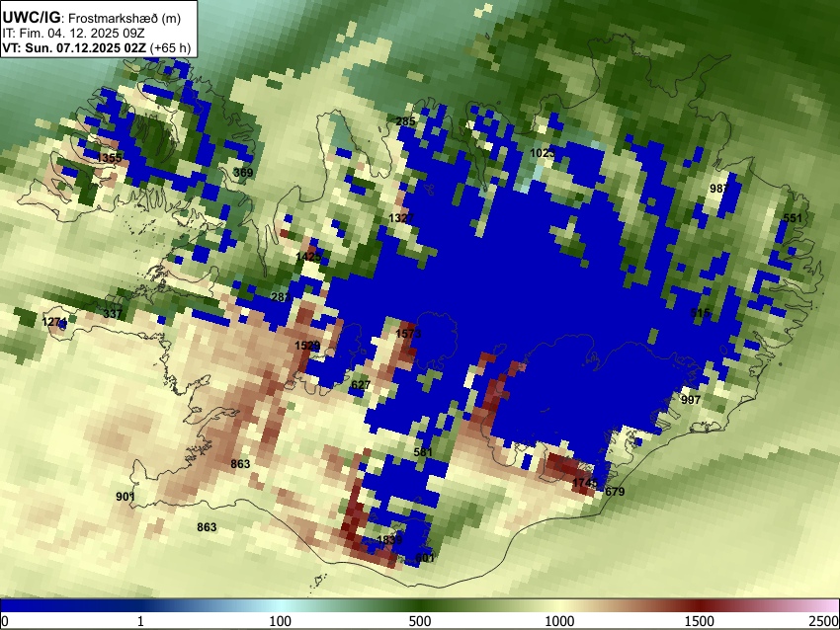Click the map value label 997
This screenshot has width=840, height=630.
pyautogui.click(x=691, y=400)
